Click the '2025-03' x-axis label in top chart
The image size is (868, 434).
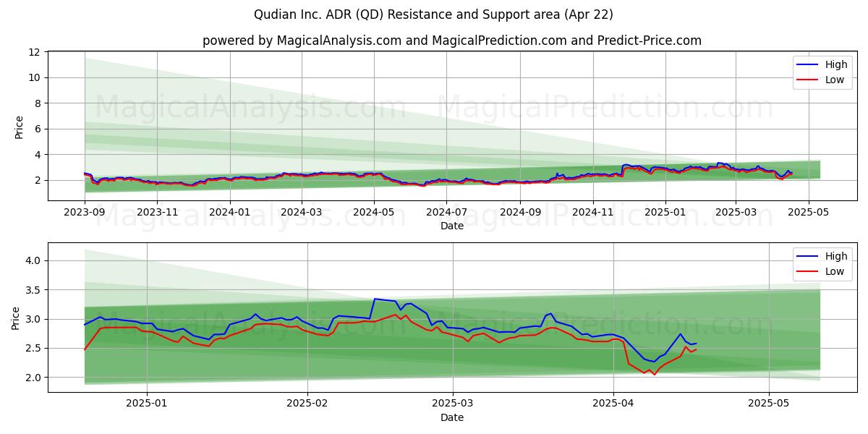click(736, 213)
